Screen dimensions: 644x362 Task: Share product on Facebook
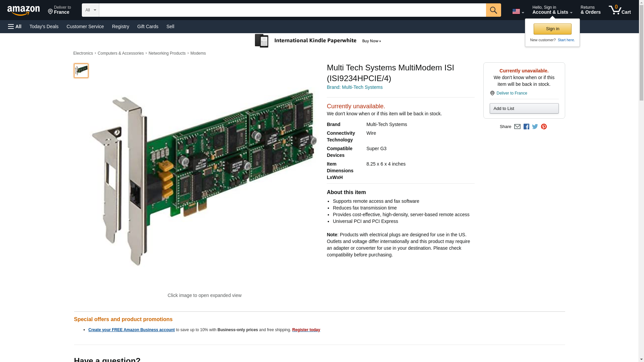pyautogui.click(x=526, y=127)
